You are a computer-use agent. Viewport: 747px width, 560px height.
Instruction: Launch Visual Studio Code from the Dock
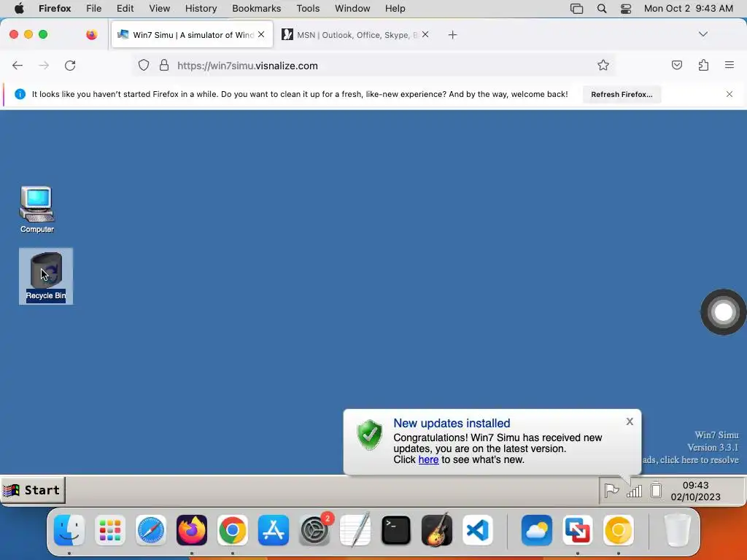[478, 530]
